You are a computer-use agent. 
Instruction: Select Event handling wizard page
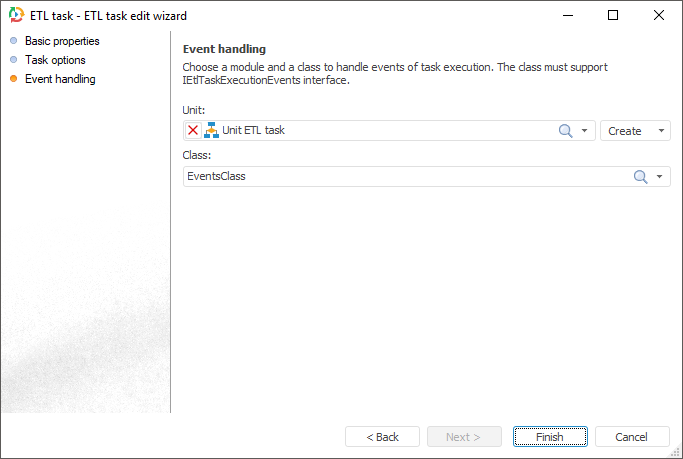pyautogui.click(x=60, y=79)
